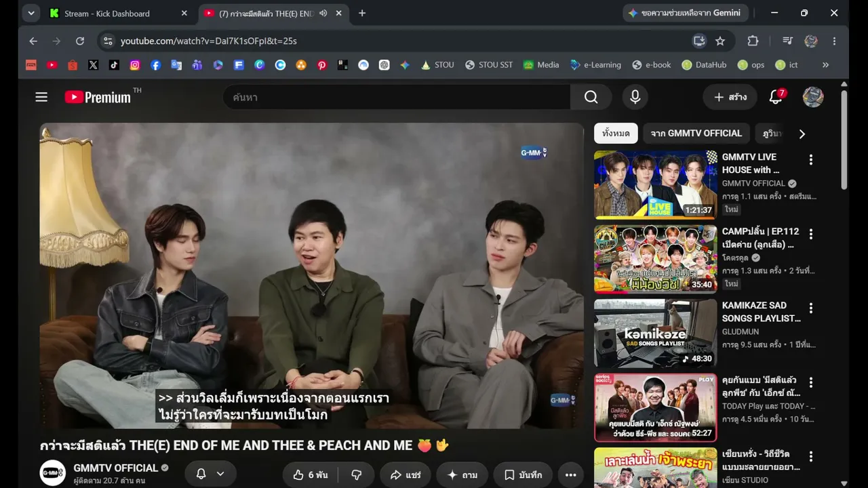Open options for เชียนหรั่ง video
This screenshot has width=868, height=488.
click(x=810, y=457)
